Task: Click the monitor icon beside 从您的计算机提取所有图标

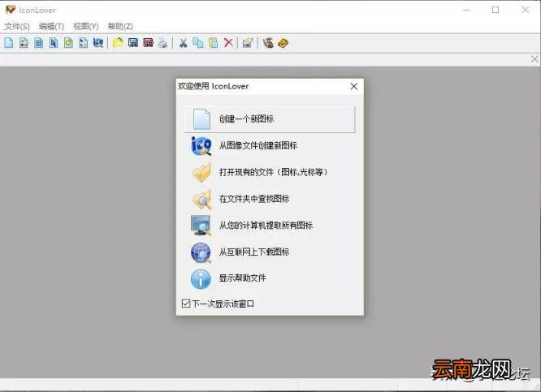Action: click(x=201, y=226)
